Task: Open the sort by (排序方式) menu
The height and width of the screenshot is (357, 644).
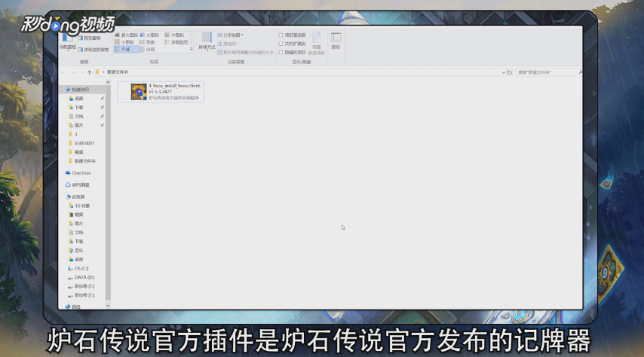Action: (207, 41)
